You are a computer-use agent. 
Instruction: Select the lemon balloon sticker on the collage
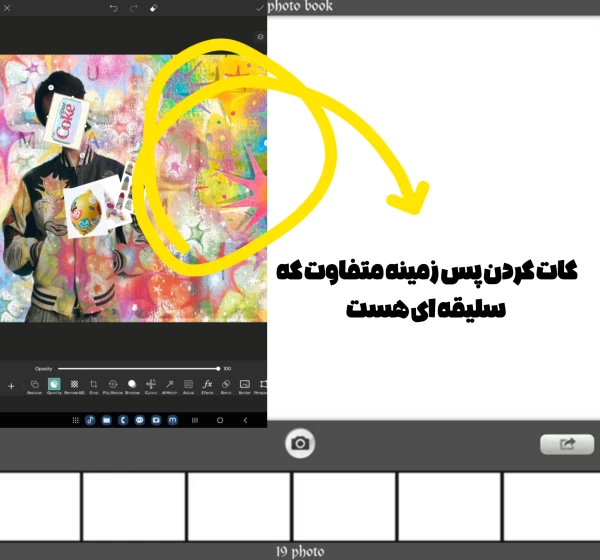pyautogui.click(x=85, y=211)
